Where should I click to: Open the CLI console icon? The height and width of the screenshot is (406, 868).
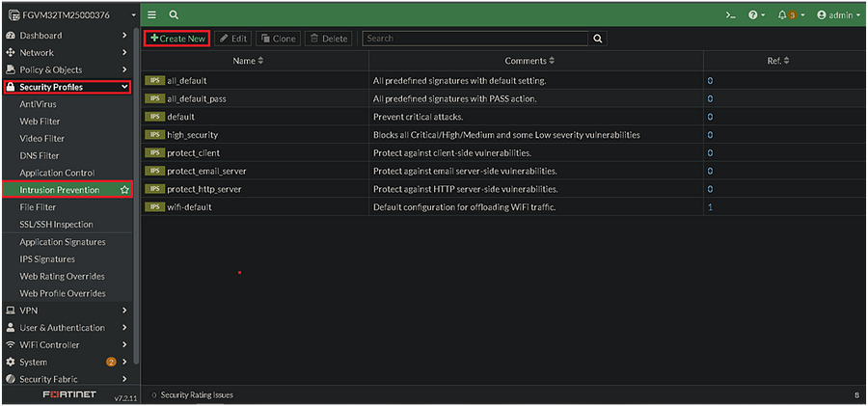[x=731, y=15]
